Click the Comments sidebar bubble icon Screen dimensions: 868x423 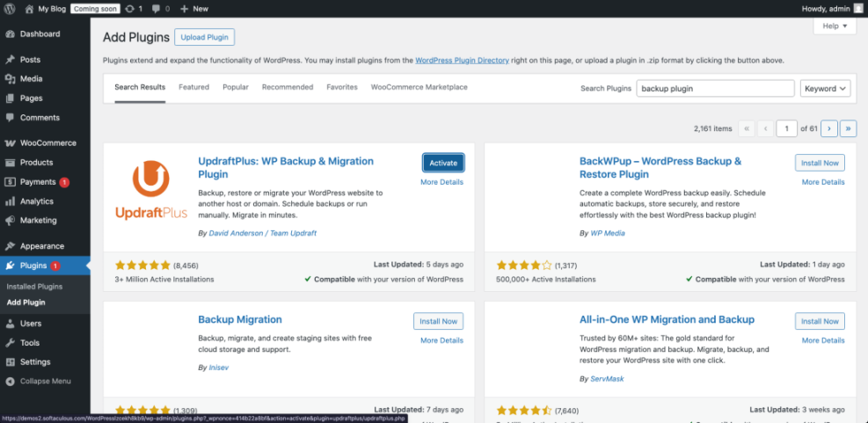(x=10, y=117)
